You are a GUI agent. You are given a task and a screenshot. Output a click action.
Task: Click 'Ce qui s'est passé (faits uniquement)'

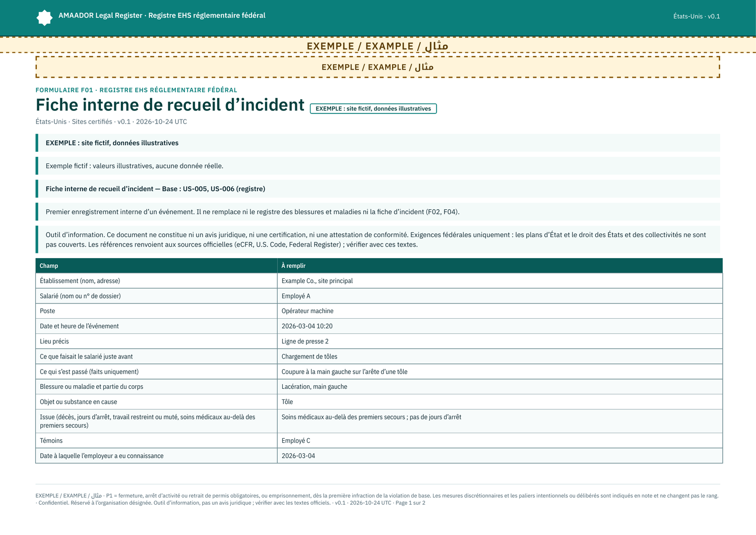point(156,372)
